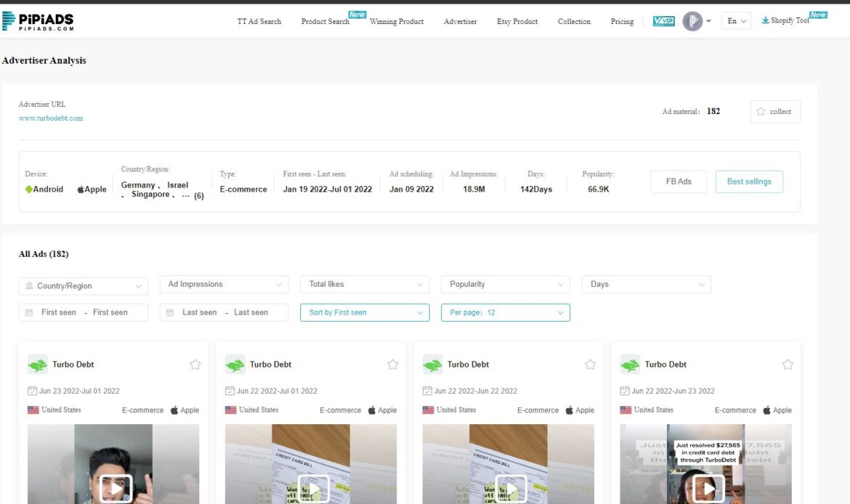Click the calendar icon beside Jun 22 2022-Jun 22 2022
This screenshot has height=504, width=850.
(x=426, y=391)
